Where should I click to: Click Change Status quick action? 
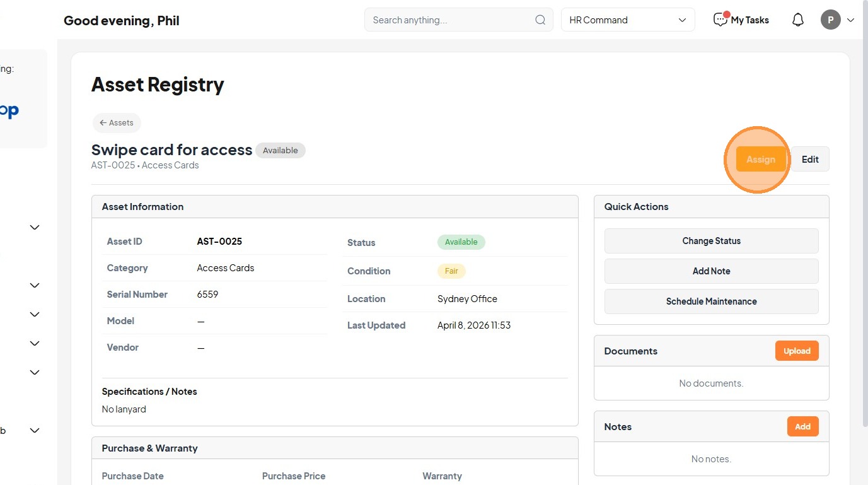coord(711,241)
